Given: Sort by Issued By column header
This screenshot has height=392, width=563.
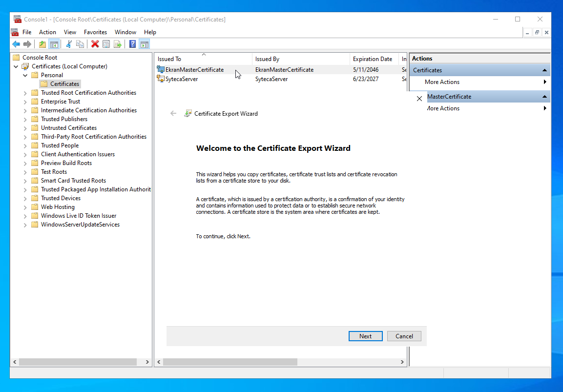Looking at the screenshot, I should (x=301, y=59).
